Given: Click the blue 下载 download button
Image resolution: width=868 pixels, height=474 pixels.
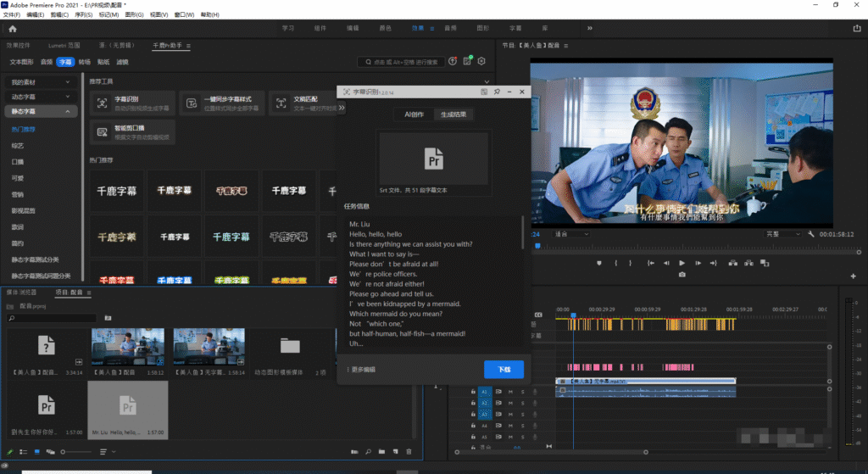Looking at the screenshot, I should click(504, 370).
